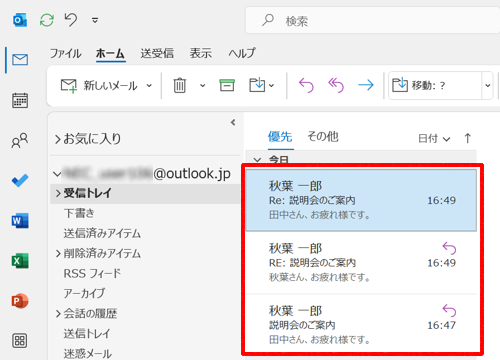
Task: Open the RSS フィード folder
Action: tap(92, 273)
